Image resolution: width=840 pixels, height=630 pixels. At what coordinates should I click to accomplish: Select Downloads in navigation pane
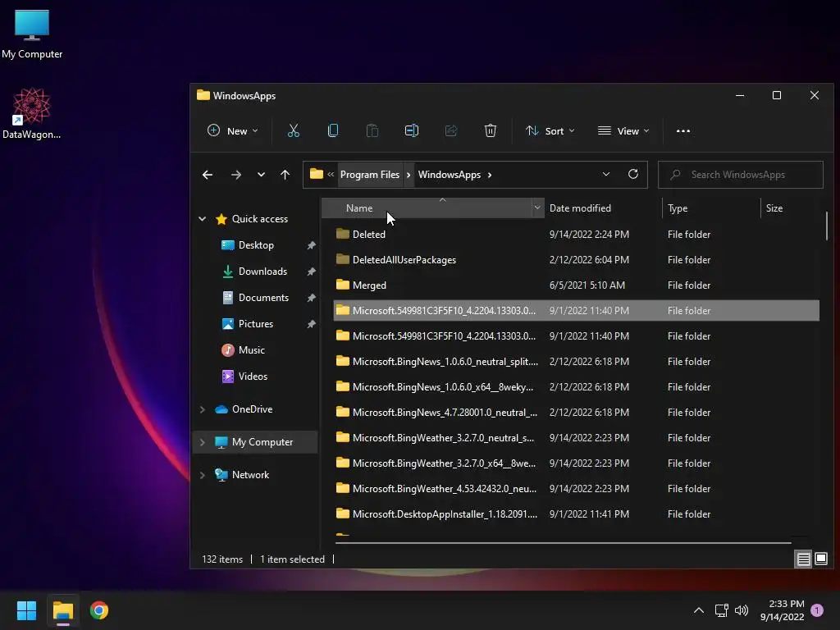click(x=262, y=272)
